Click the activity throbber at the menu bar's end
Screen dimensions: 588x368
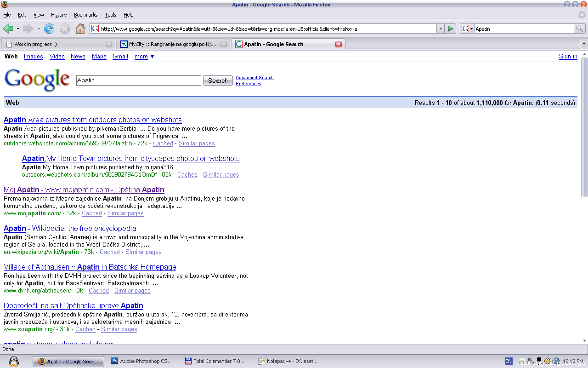(582, 15)
